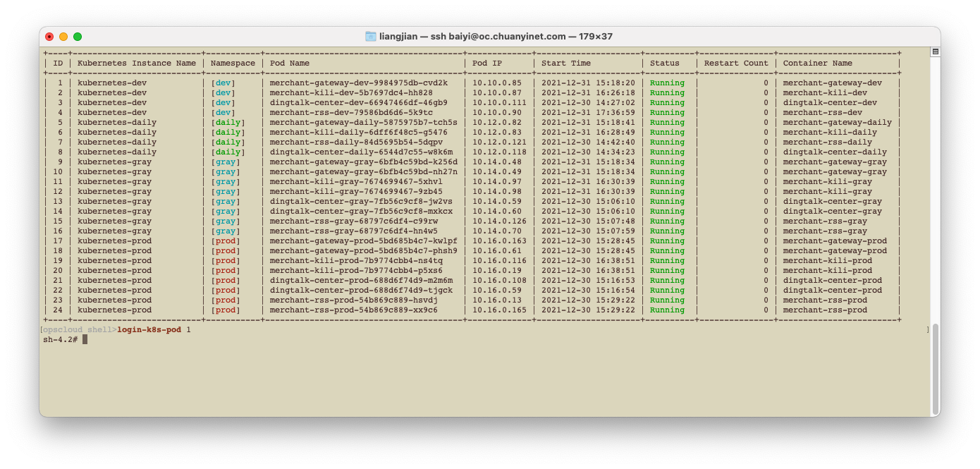The height and width of the screenshot is (469, 980).
Task: Click the Kubernetes Instance Name header
Action: click(137, 63)
